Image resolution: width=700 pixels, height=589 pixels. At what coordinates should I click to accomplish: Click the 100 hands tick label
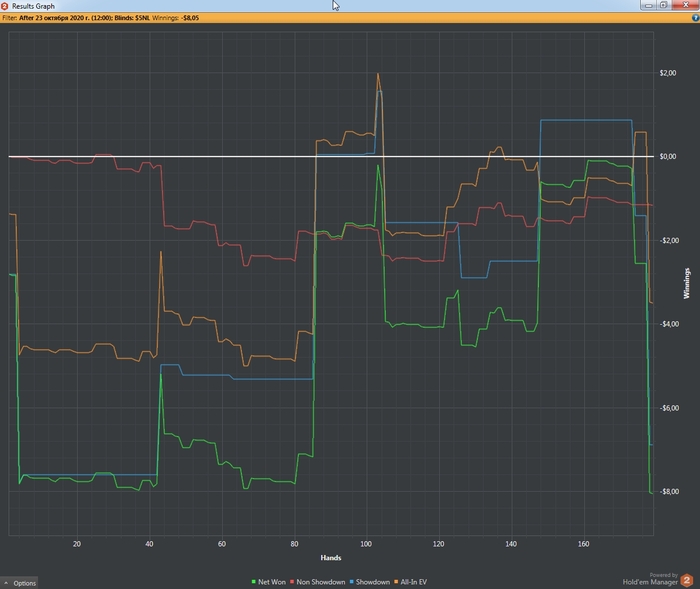coord(366,544)
